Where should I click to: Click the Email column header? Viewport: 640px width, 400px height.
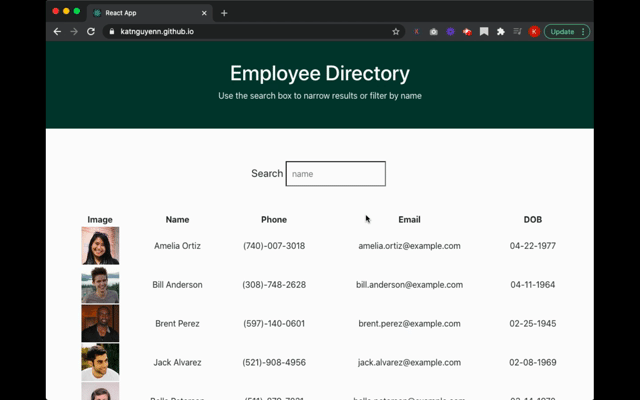(409, 220)
